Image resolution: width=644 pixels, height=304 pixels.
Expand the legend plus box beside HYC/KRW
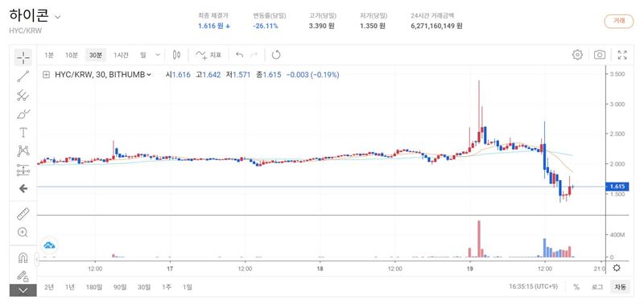point(47,75)
